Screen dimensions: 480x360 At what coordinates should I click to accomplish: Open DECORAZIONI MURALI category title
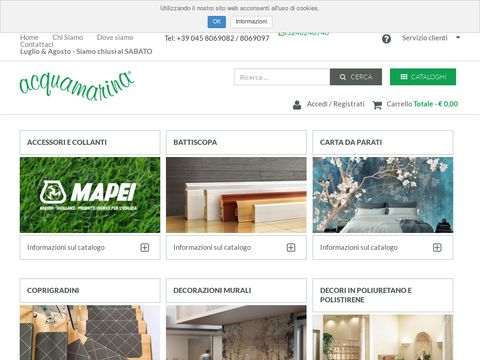click(212, 290)
